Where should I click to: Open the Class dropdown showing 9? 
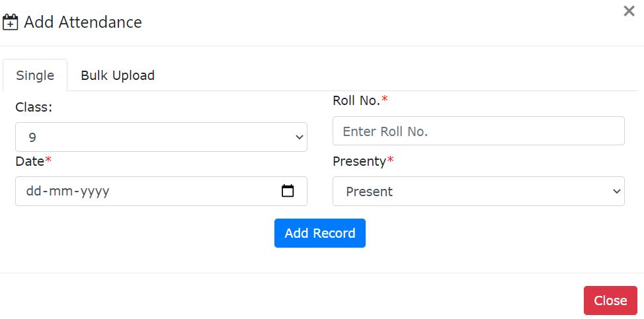tap(161, 137)
